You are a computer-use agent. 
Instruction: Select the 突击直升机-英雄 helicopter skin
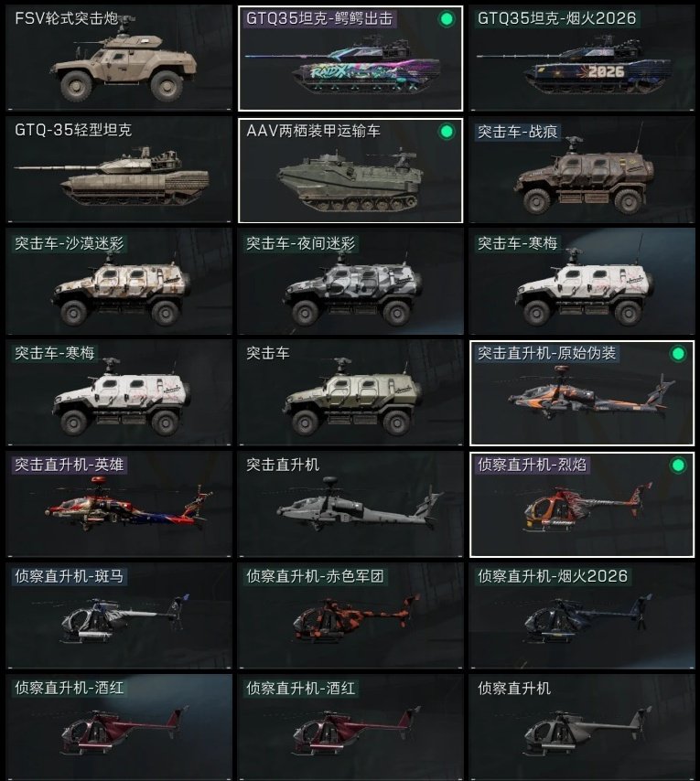pos(119,504)
